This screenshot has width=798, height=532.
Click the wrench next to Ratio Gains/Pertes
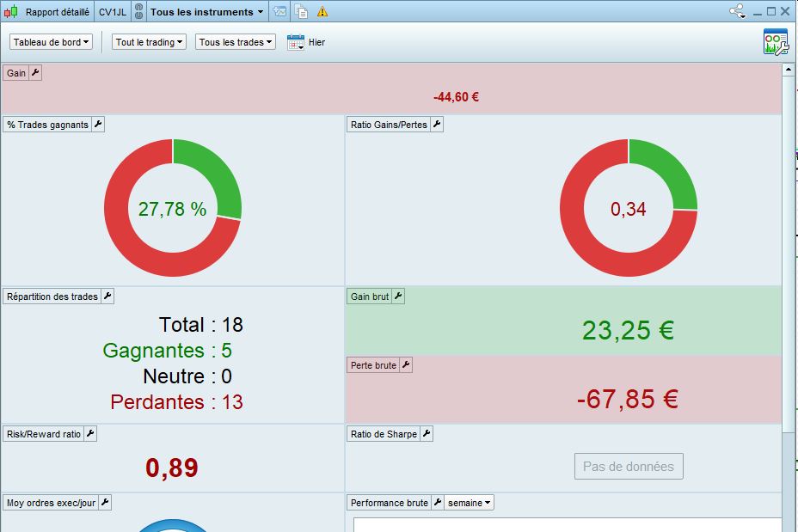[x=437, y=125]
